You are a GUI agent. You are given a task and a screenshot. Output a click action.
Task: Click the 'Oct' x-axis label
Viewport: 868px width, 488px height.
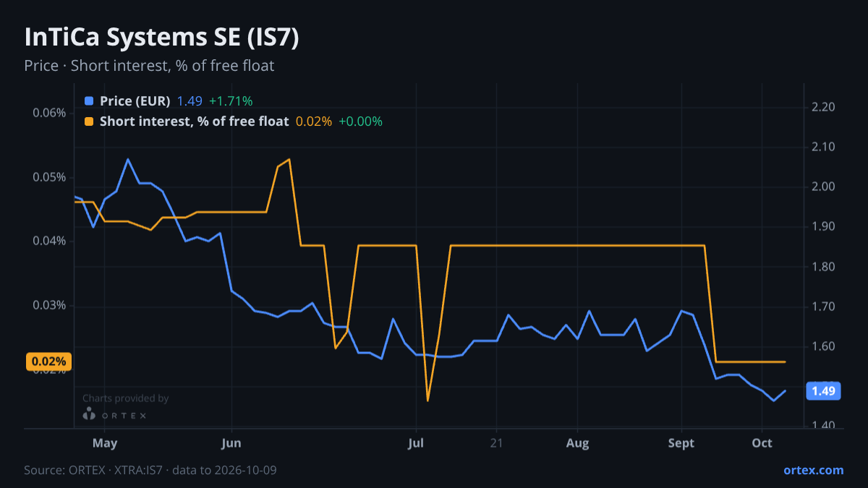click(x=762, y=442)
